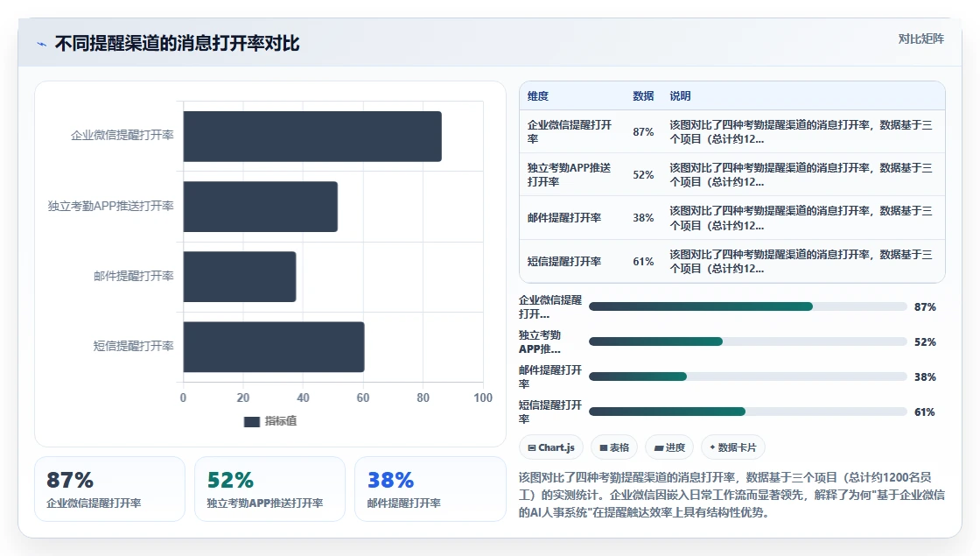Click the 38% value in the table
Screen dimensions: 980x556
[x=643, y=218]
